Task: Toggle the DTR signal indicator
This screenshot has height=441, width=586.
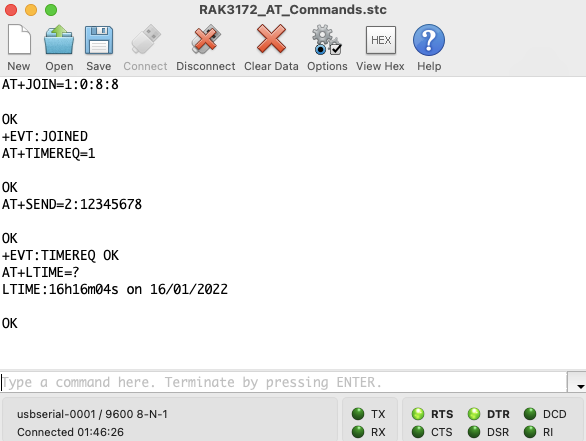Action: [x=474, y=414]
